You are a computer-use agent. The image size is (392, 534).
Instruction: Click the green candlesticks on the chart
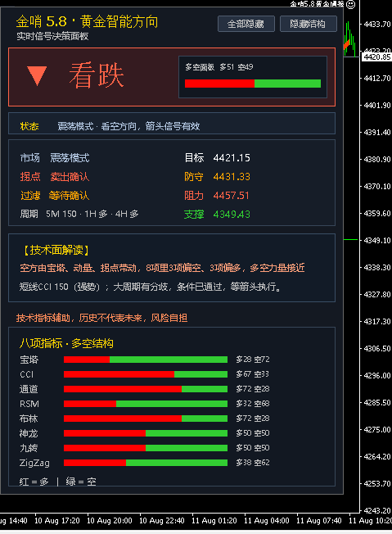pos(350,39)
